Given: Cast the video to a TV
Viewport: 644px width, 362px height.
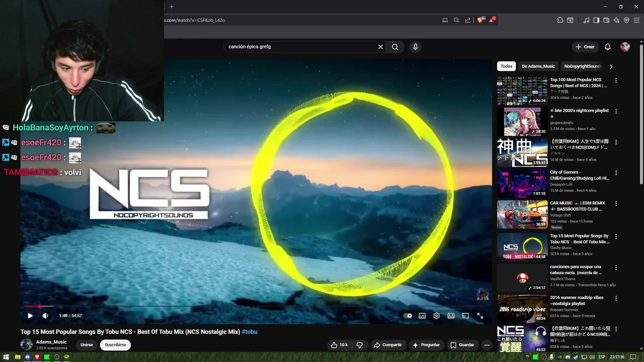Looking at the screenshot, I should (x=465, y=316).
